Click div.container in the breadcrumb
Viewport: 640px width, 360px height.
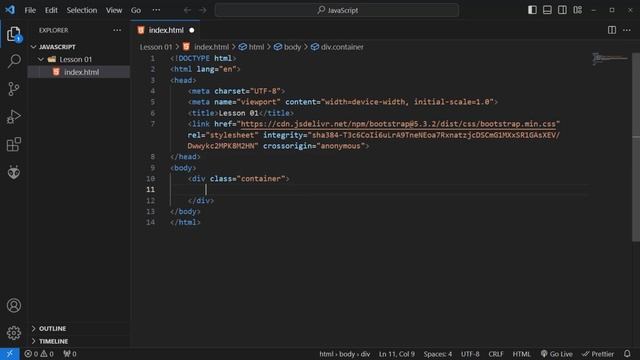coord(342,47)
